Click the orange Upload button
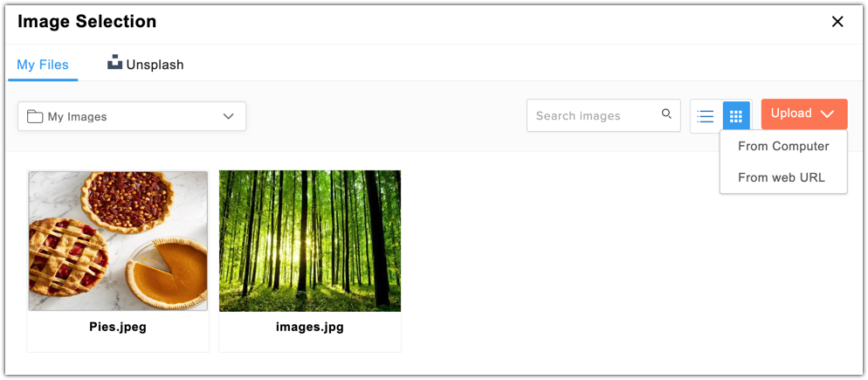Viewport: 868px width, 380px height. pyautogui.click(x=803, y=114)
